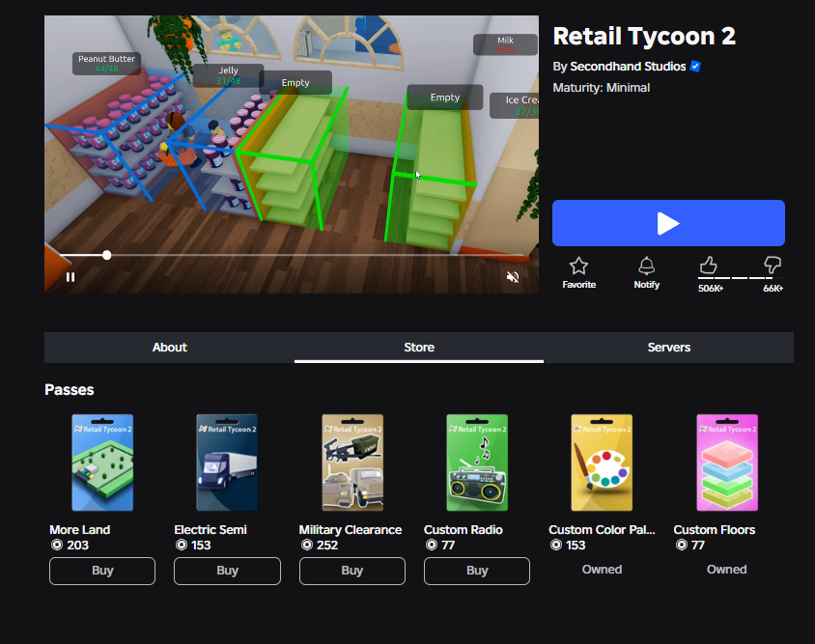
Task: Pause the game preview video
Action: 70,277
